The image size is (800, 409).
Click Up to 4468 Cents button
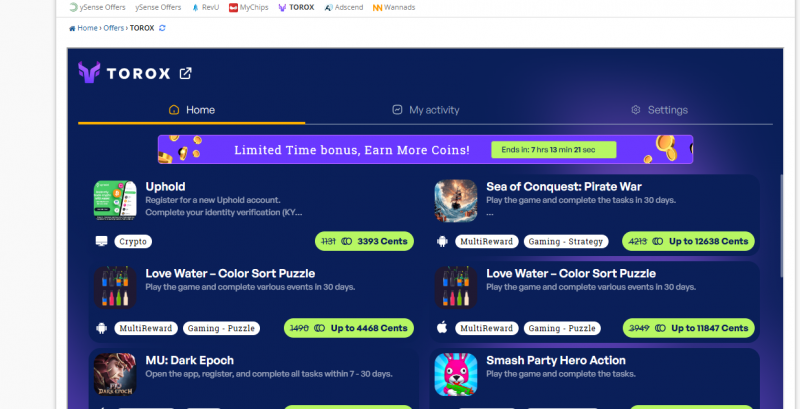coord(349,328)
